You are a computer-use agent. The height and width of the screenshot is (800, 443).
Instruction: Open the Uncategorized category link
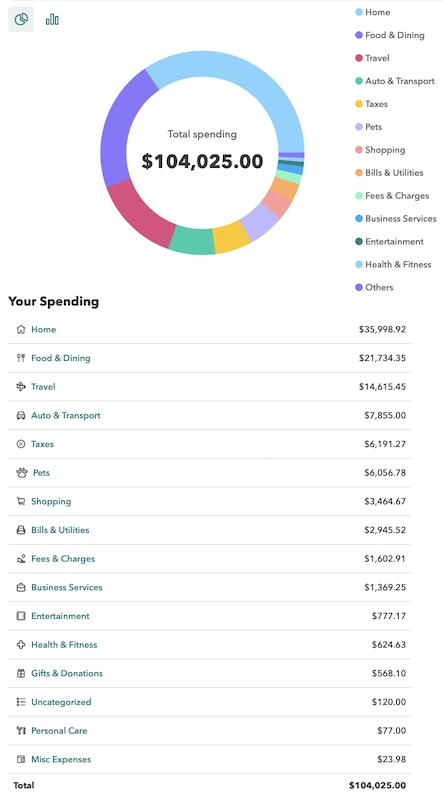(x=61, y=702)
